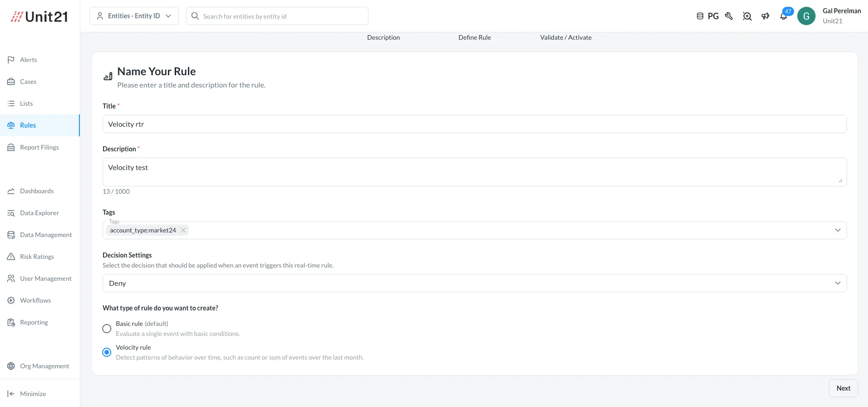Click the Name Your Rule heading
Viewport: 868px width, 407px height.
[156, 72]
